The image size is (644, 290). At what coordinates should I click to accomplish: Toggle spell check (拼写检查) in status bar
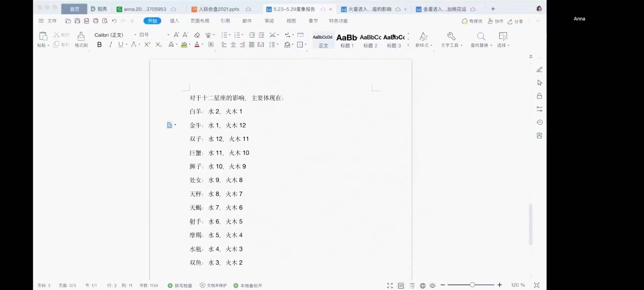pyautogui.click(x=180, y=285)
